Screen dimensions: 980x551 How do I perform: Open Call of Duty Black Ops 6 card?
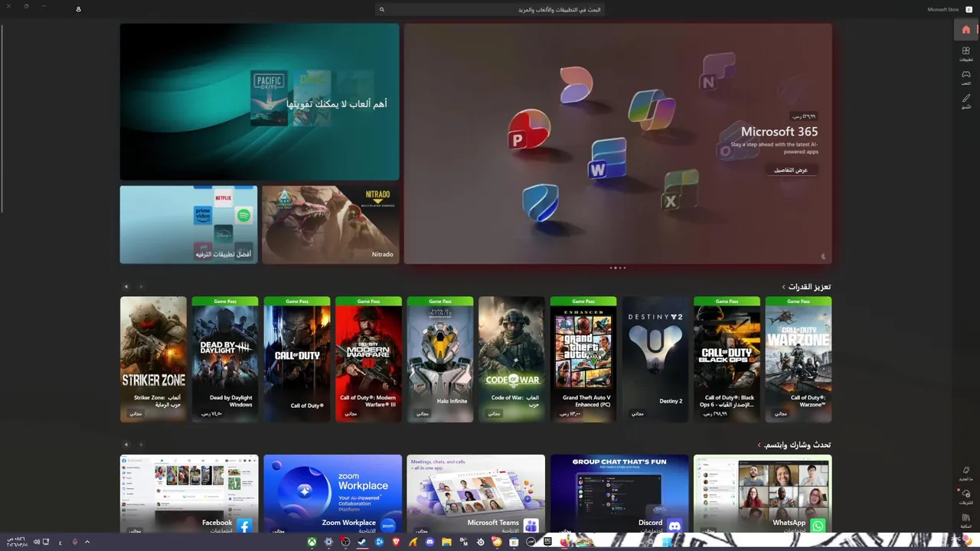click(727, 359)
